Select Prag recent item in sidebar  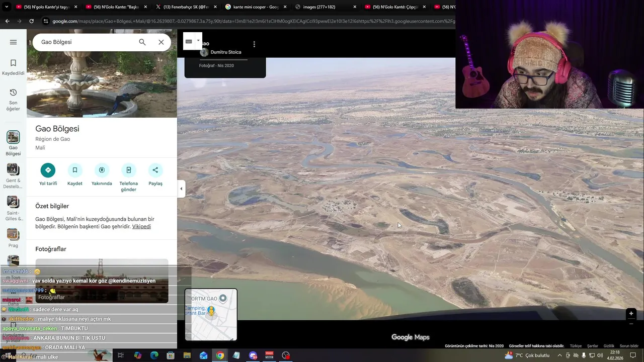click(x=13, y=238)
